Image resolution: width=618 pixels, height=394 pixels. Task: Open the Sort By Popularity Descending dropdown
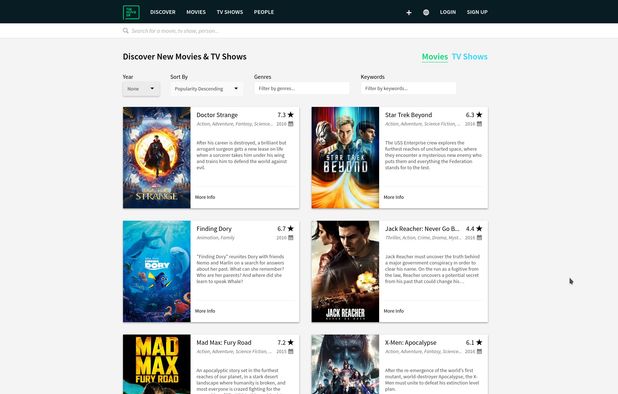click(x=207, y=89)
